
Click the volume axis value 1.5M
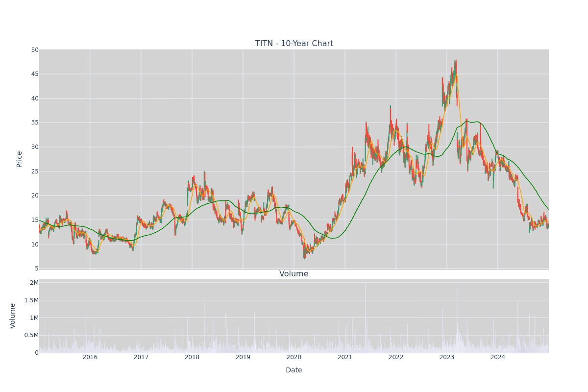pos(32,300)
